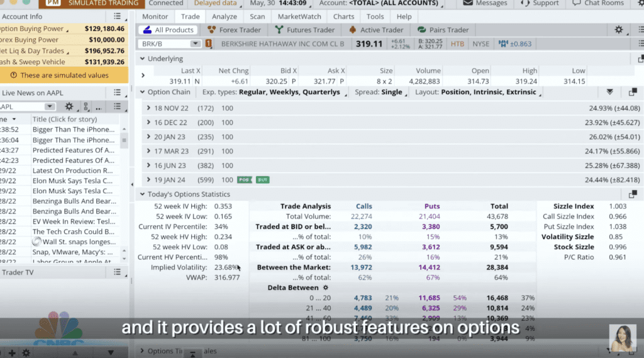Detach the Option Chain section icon

[633, 92]
